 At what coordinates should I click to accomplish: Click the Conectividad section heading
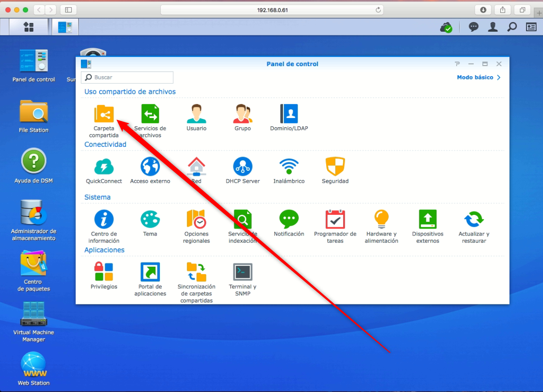point(105,144)
